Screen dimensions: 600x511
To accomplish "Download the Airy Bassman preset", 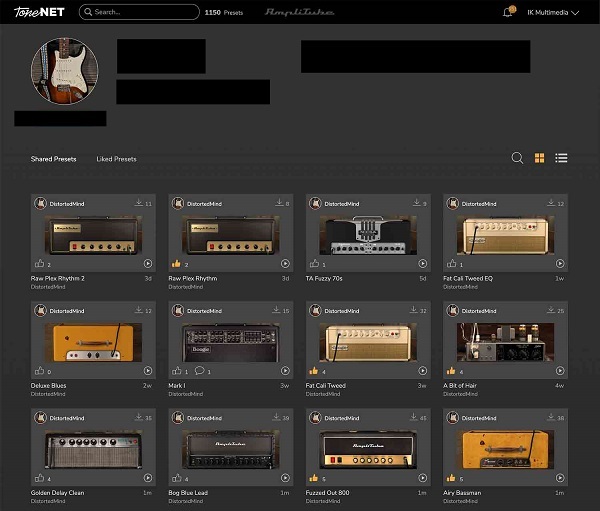I will [551, 417].
